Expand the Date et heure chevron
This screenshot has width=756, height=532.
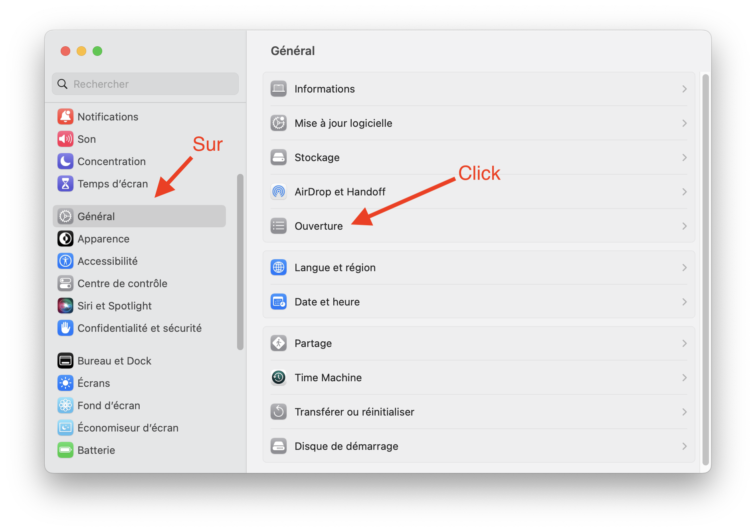point(684,301)
